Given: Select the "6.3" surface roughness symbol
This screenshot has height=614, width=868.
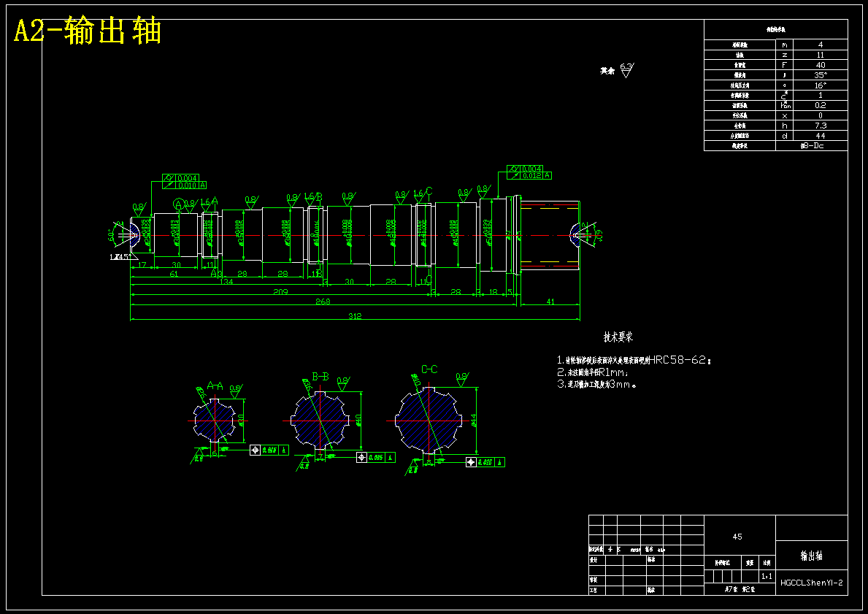Looking at the screenshot, I should 626,70.
